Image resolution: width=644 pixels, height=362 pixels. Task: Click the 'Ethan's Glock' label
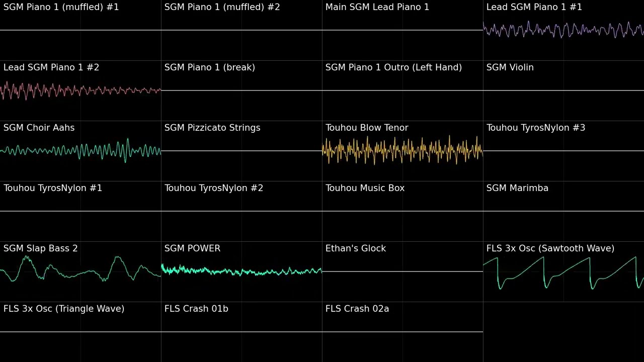point(355,248)
